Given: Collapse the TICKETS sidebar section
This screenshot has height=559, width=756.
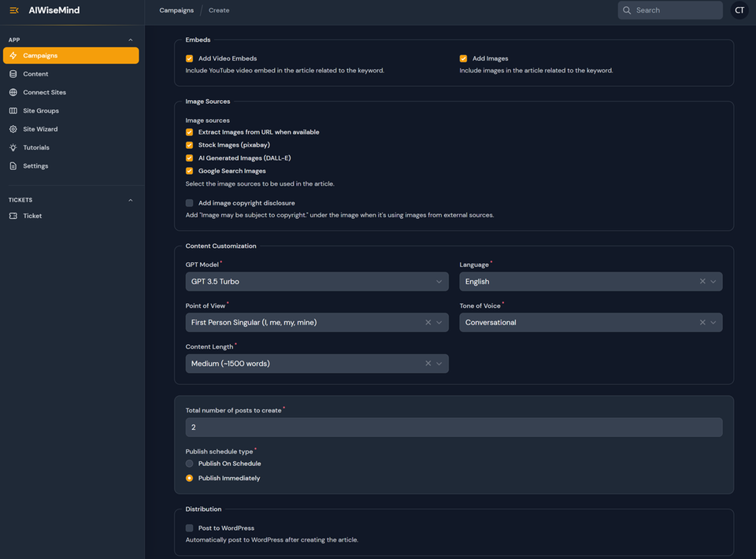Looking at the screenshot, I should (131, 200).
